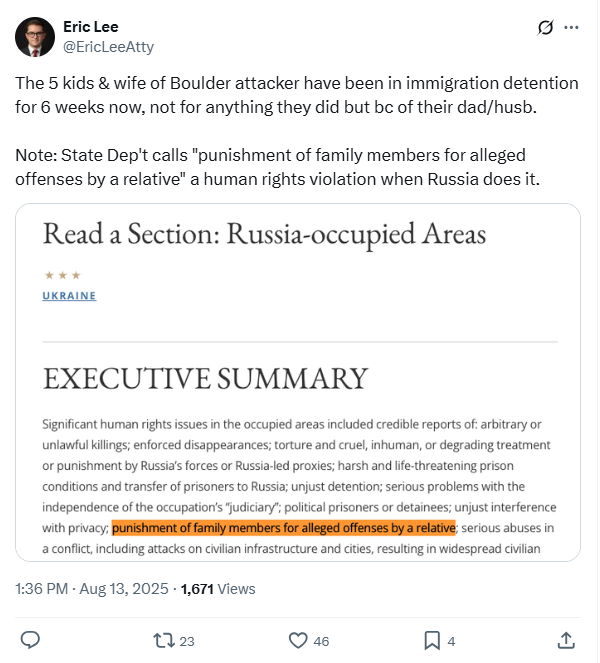Screen dimensions: 600x663
Task: Click the like count 46
Action: (x=321, y=641)
